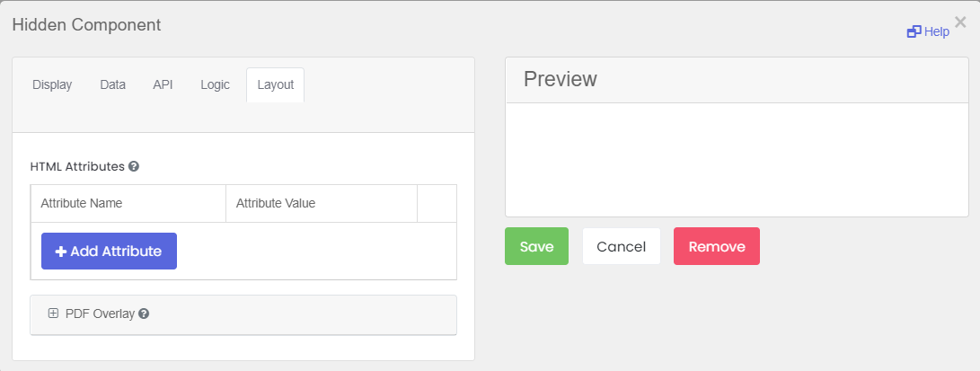The image size is (980, 371).
Task: Click the Attribute Name column header
Action: [x=82, y=203]
